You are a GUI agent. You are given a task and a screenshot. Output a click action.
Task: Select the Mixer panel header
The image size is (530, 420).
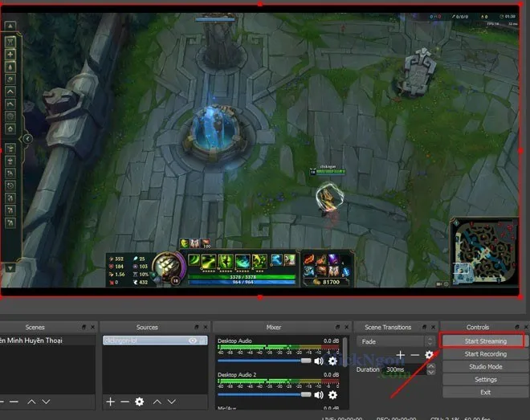pyautogui.click(x=274, y=327)
